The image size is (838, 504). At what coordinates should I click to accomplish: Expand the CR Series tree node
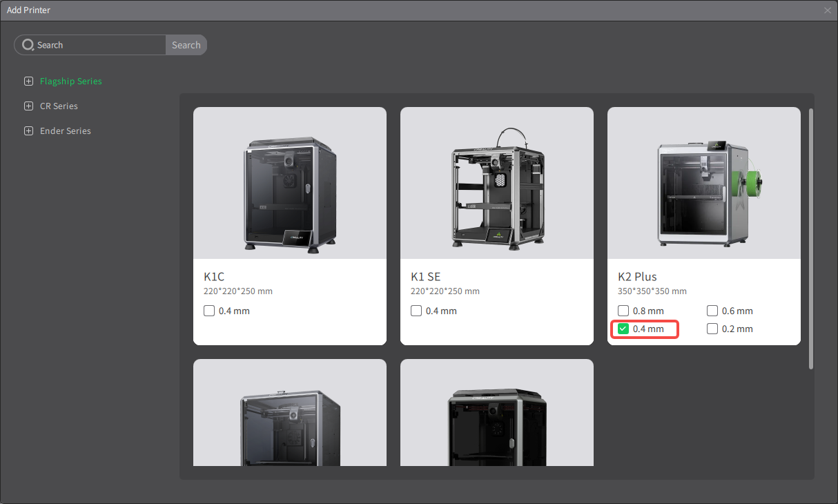coord(28,106)
